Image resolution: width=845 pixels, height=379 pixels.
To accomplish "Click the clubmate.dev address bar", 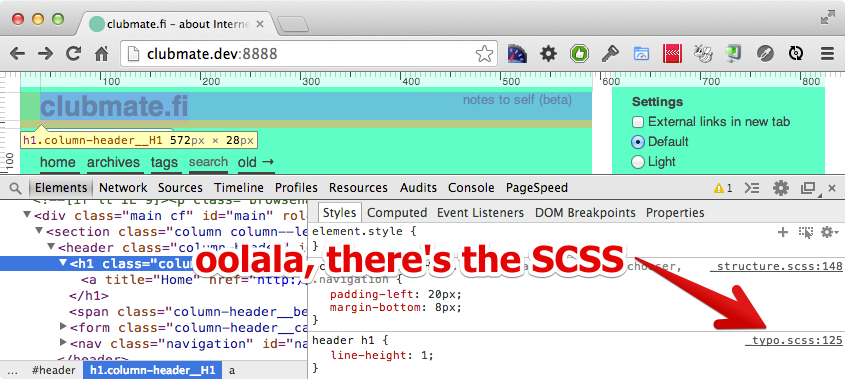I will coord(302,53).
